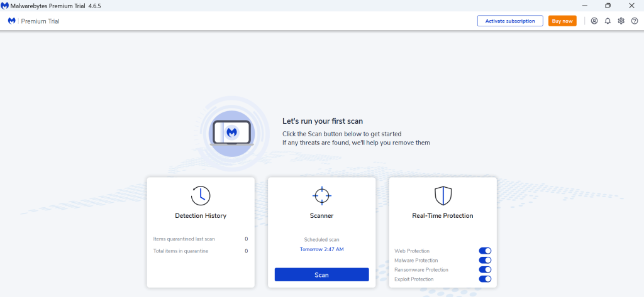Close the Malwarebytes window
Image resolution: width=644 pixels, height=297 pixels.
pyautogui.click(x=631, y=5)
